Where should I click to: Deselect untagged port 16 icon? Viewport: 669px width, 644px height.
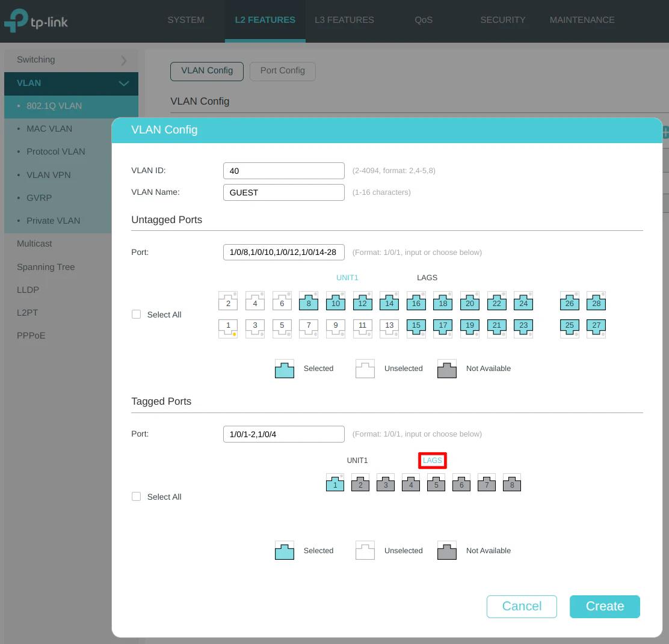click(416, 301)
